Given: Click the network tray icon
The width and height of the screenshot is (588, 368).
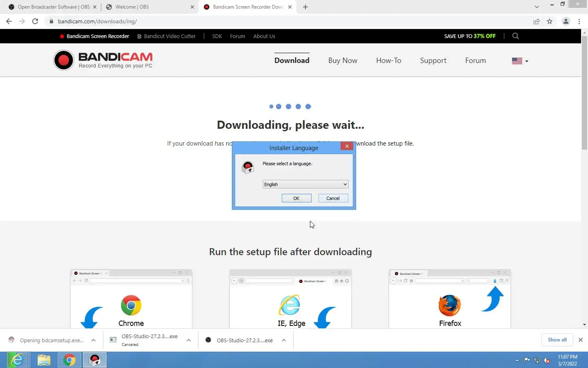Looking at the screenshot, I should click(x=537, y=360).
